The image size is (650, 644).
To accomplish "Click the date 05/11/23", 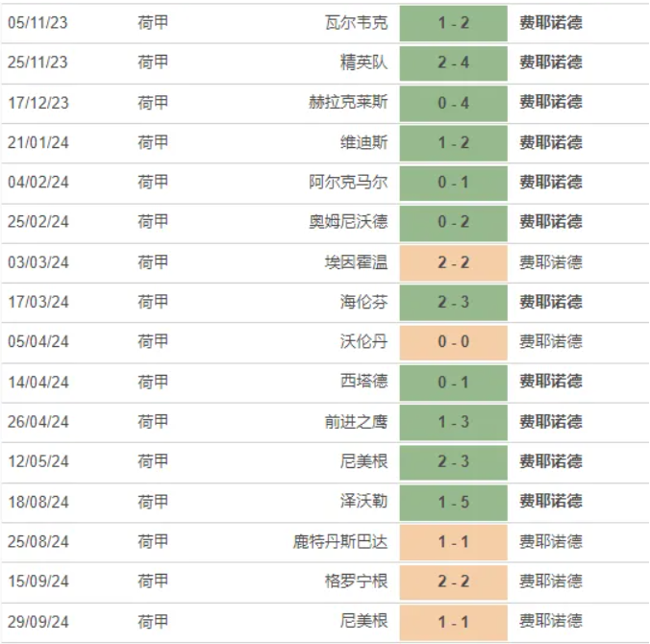I will (38, 22).
